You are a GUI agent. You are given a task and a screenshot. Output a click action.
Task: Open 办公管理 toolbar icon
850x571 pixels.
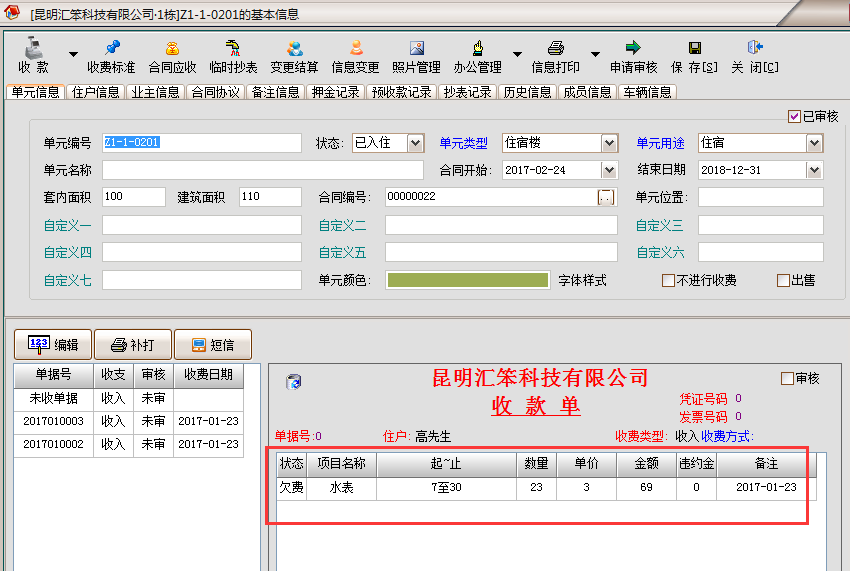click(478, 48)
